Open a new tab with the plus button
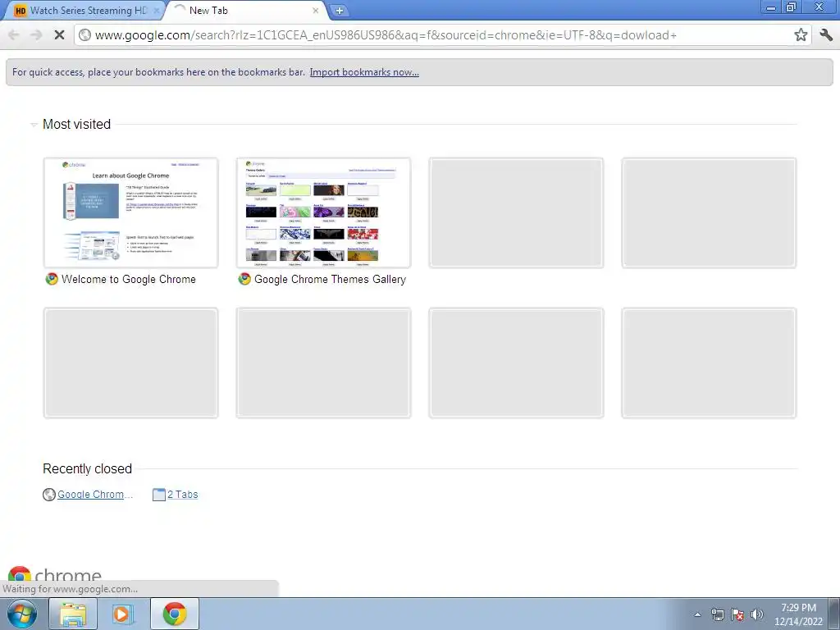This screenshot has height=630, width=840. coord(339,10)
